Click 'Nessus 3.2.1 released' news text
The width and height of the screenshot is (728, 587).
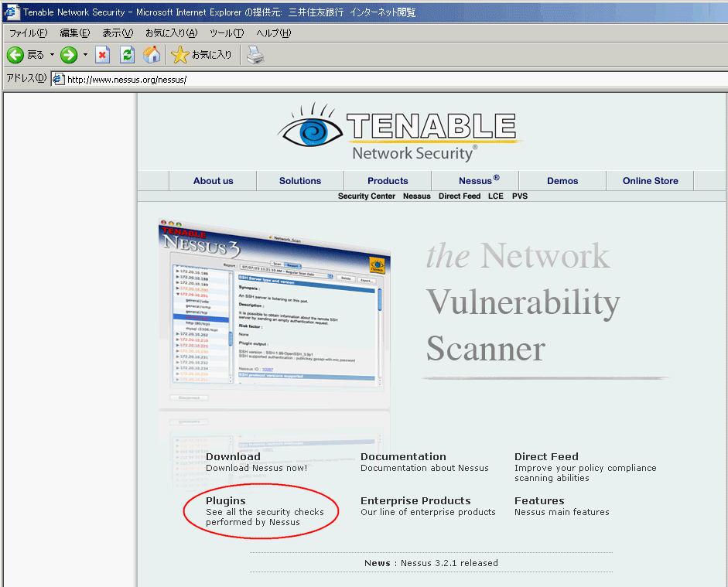[449, 563]
